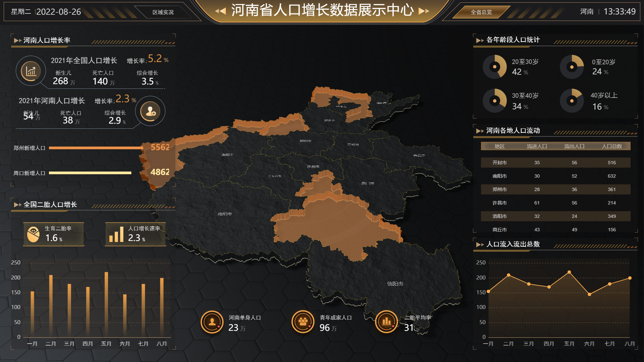Click arrow marker before 河南人口增长率 heading

(x=17, y=41)
